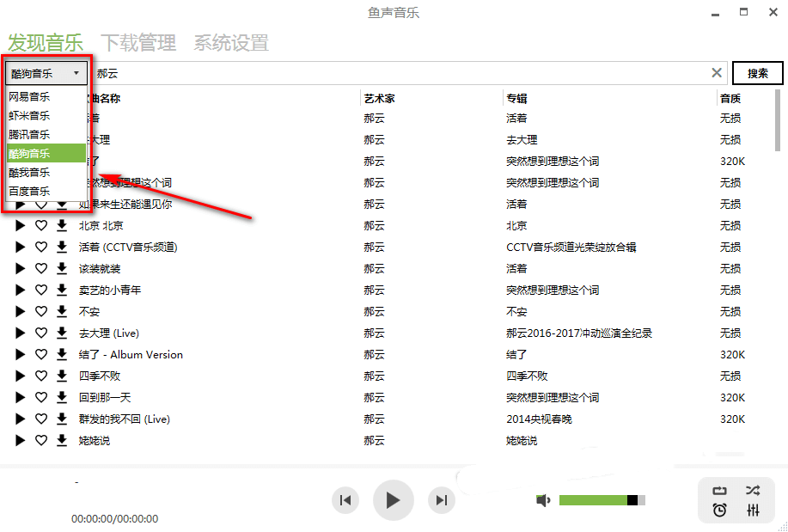Play the song 四季不败
This screenshot has width=788, height=532.
[x=20, y=376]
